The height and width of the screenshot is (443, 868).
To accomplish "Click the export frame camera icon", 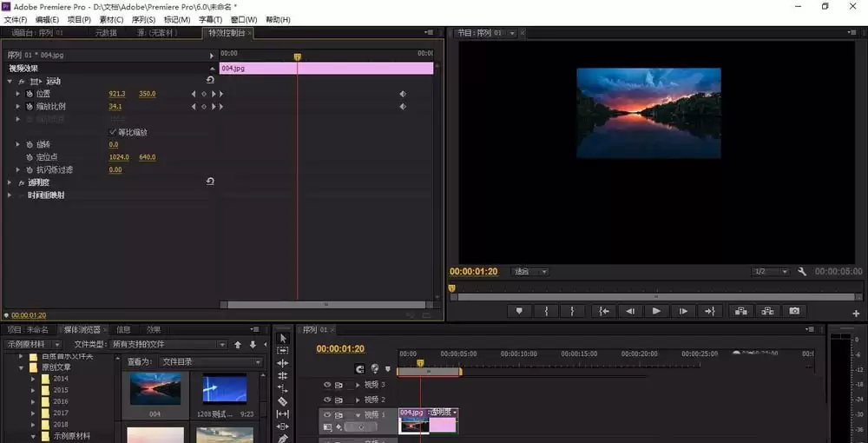I will click(794, 311).
